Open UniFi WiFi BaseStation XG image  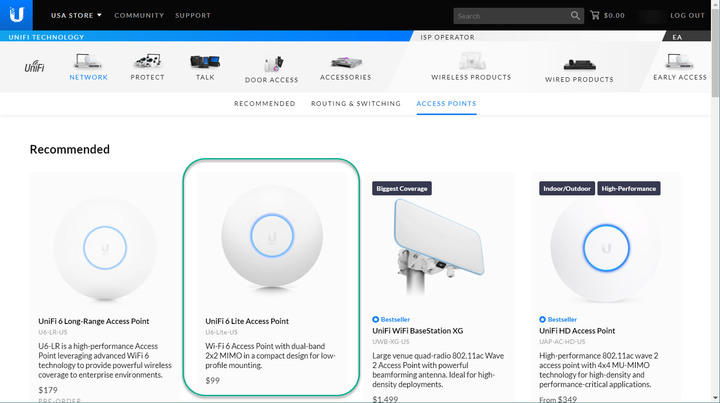coord(439,248)
